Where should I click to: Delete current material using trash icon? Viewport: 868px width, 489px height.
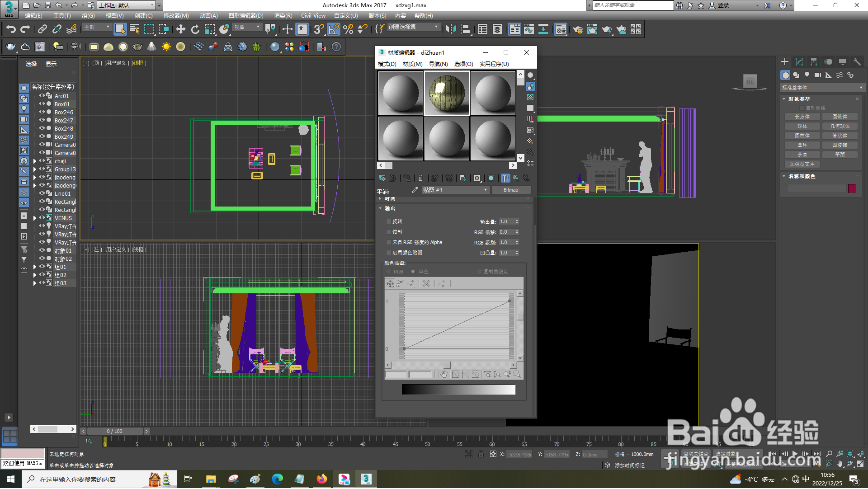point(420,178)
